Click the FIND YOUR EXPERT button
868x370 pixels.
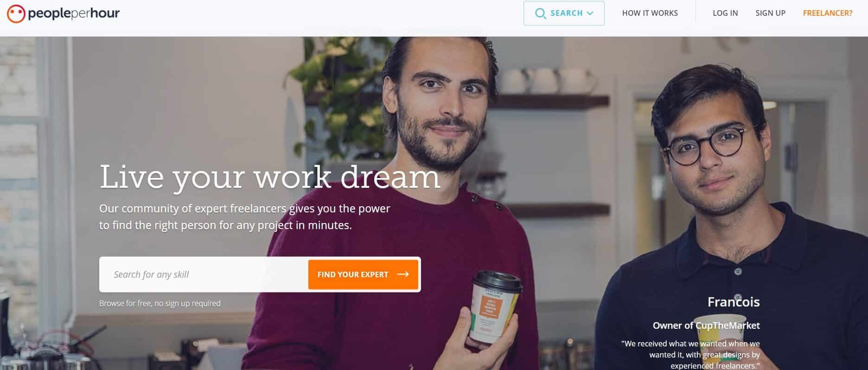(363, 274)
